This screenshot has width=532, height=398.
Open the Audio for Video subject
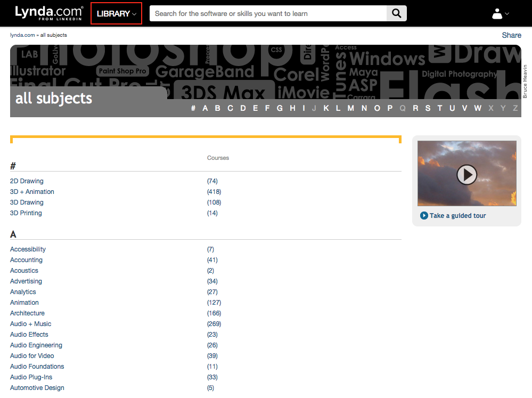32,356
